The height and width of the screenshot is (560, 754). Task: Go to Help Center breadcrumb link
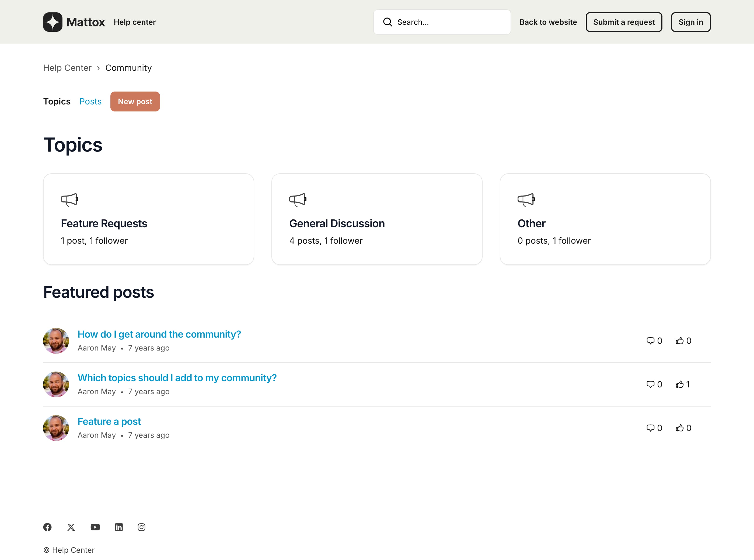coord(67,68)
